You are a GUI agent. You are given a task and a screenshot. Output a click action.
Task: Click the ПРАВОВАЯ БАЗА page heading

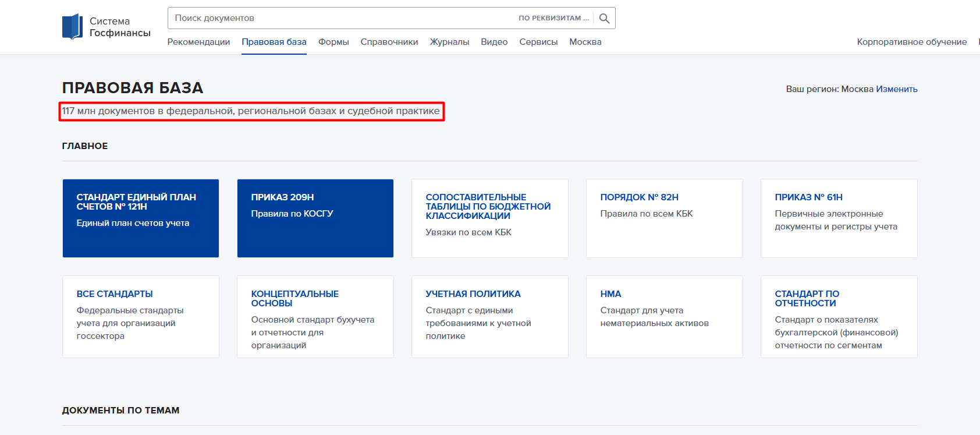133,88
